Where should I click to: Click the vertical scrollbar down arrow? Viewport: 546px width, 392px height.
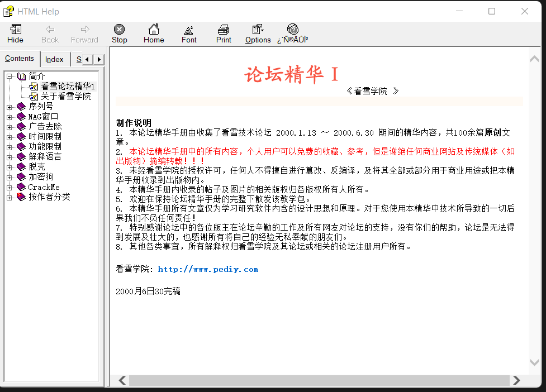point(534,362)
